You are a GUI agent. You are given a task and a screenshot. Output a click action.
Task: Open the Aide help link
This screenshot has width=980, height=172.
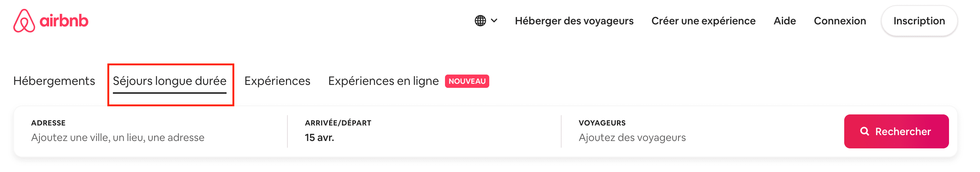point(784,21)
